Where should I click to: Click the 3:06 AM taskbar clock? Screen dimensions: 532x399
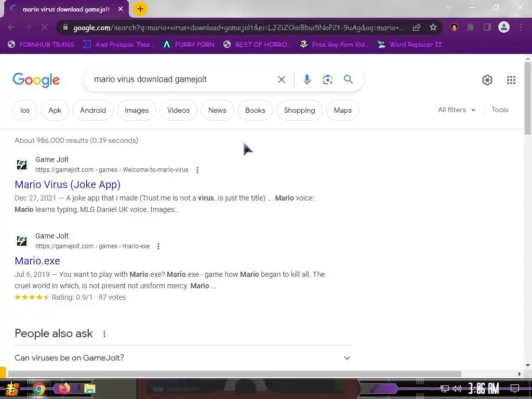click(484, 389)
